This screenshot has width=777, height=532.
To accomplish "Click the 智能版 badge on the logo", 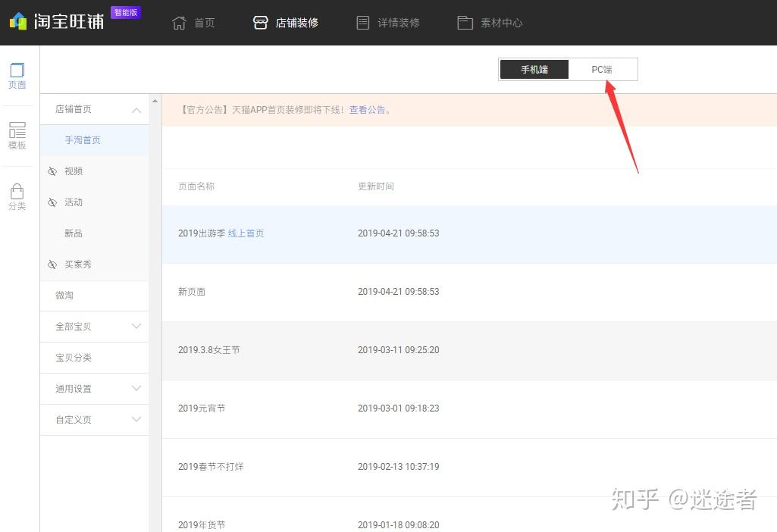I will click(x=126, y=11).
